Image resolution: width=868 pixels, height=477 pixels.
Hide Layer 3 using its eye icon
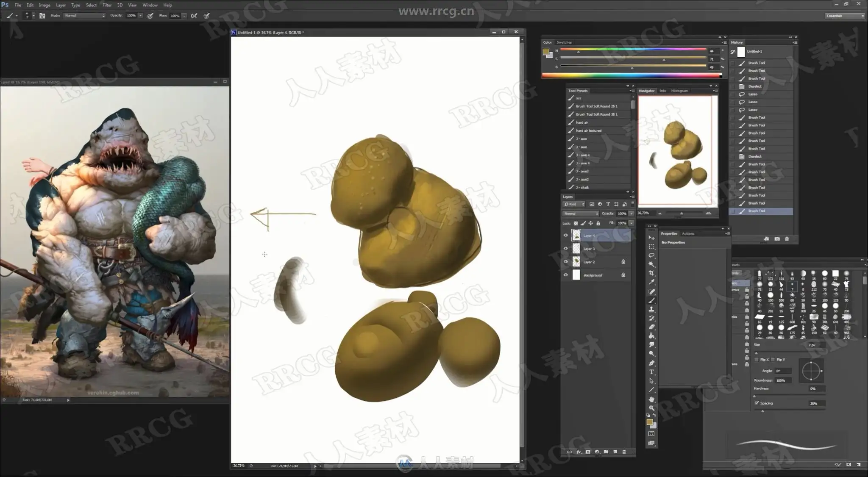[565, 249]
